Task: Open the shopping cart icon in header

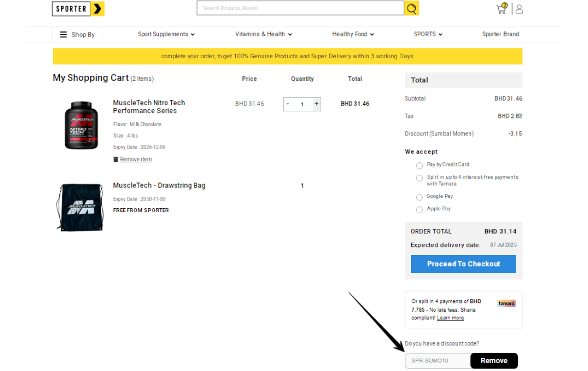Action: pyautogui.click(x=502, y=9)
